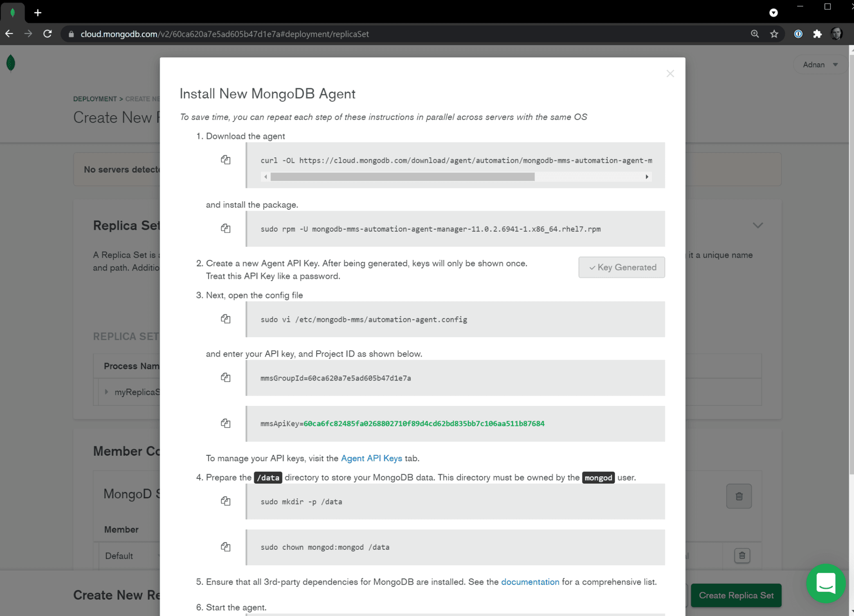
Task: Close the Install New MongoDB Agent dialog
Action: click(x=670, y=74)
